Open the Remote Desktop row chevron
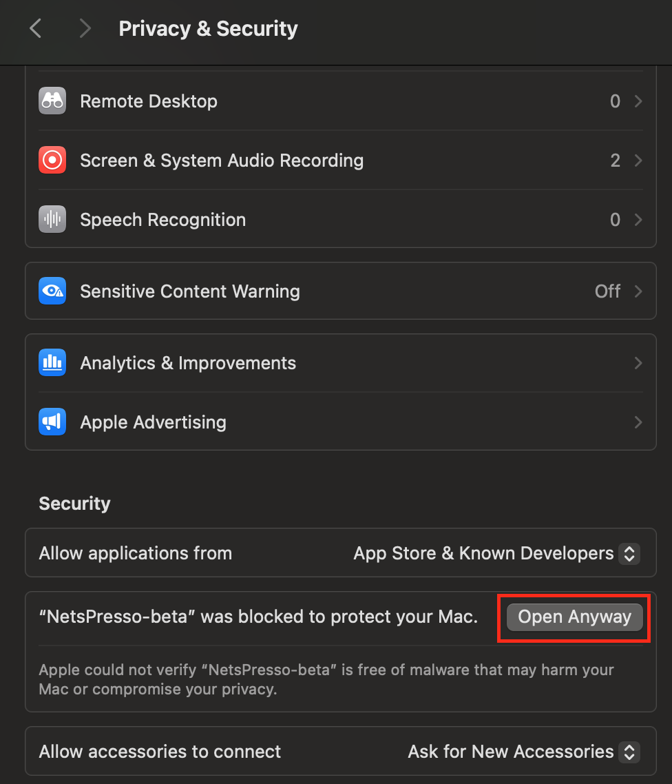Viewport: 672px width, 784px height. [638, 101]
